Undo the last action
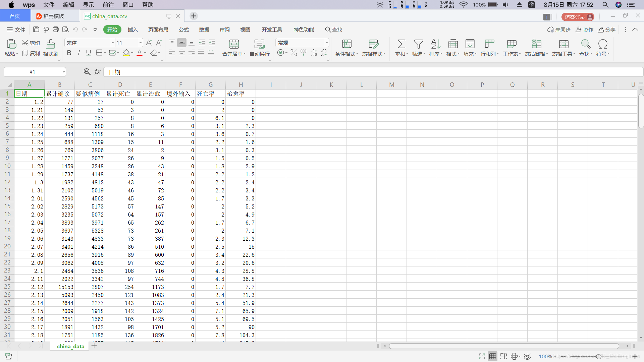 click(x=75, y=29)
